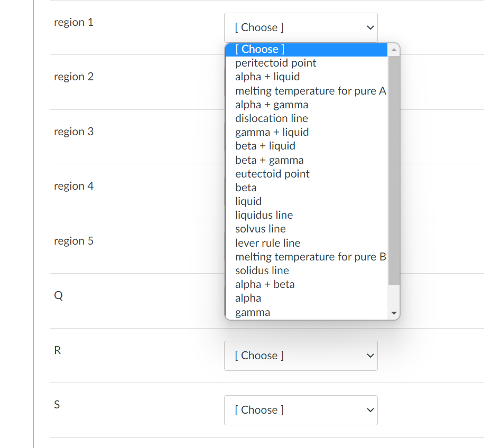Screen dimensions: 491x448
Task: Open the R answer dropdown
Action: click(301, 356)
